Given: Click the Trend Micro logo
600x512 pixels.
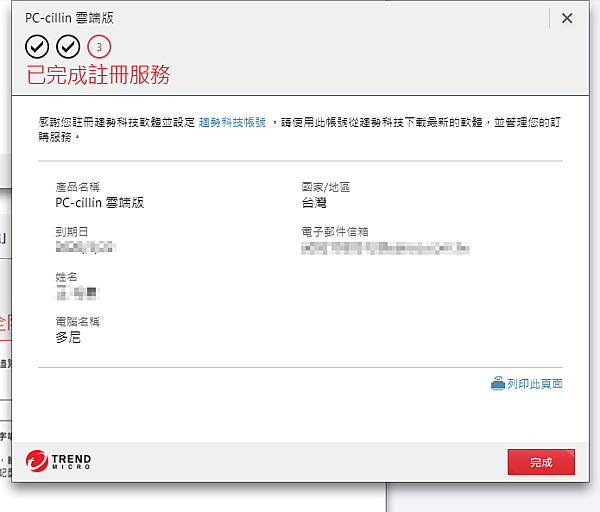Looking at the screenshot, I should (59, 461).
